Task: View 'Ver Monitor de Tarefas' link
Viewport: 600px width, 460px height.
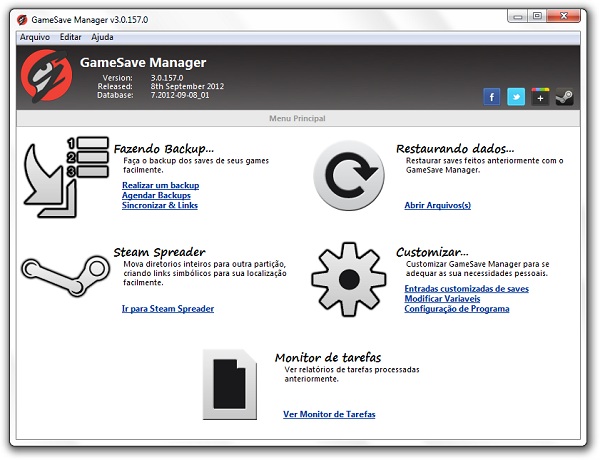Action: 329,414
